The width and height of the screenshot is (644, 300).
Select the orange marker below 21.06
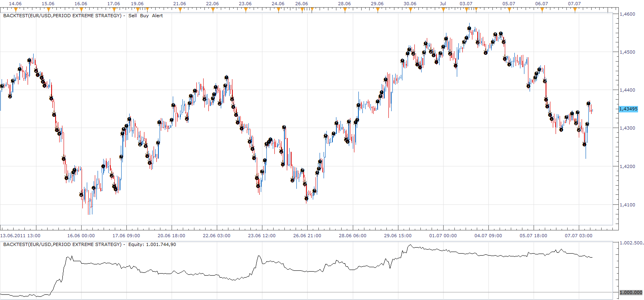coord(180,10)
